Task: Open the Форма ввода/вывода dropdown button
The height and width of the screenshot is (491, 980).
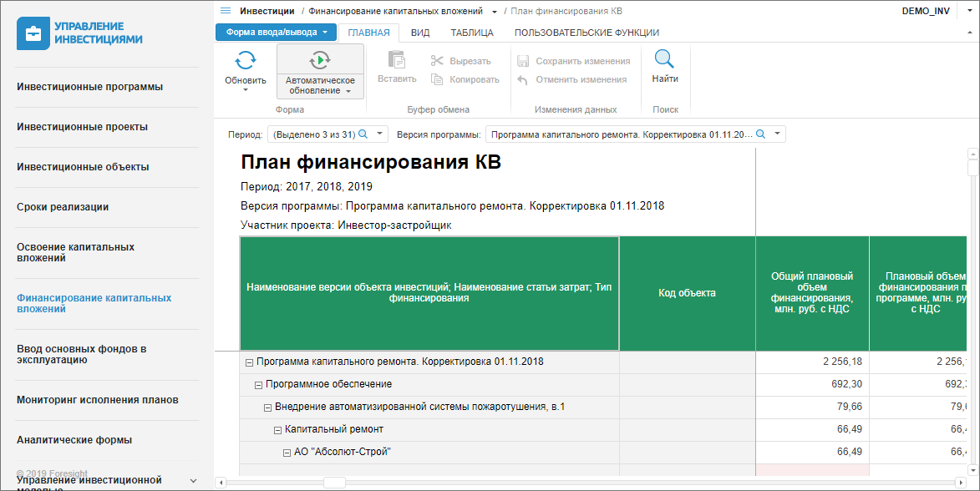Action: click(x=277, y=32)
